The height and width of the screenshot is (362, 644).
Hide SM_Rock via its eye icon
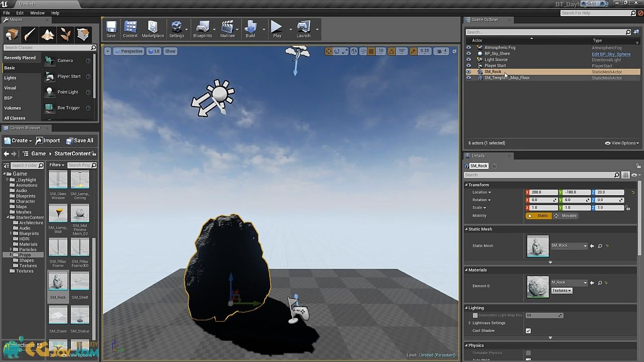tap(468, 72)
